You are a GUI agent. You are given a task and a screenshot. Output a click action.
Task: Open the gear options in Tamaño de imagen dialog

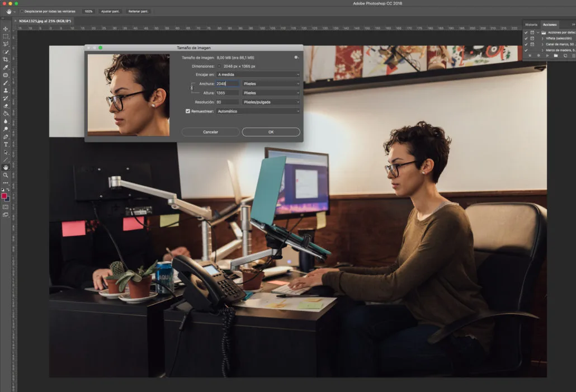296,58
